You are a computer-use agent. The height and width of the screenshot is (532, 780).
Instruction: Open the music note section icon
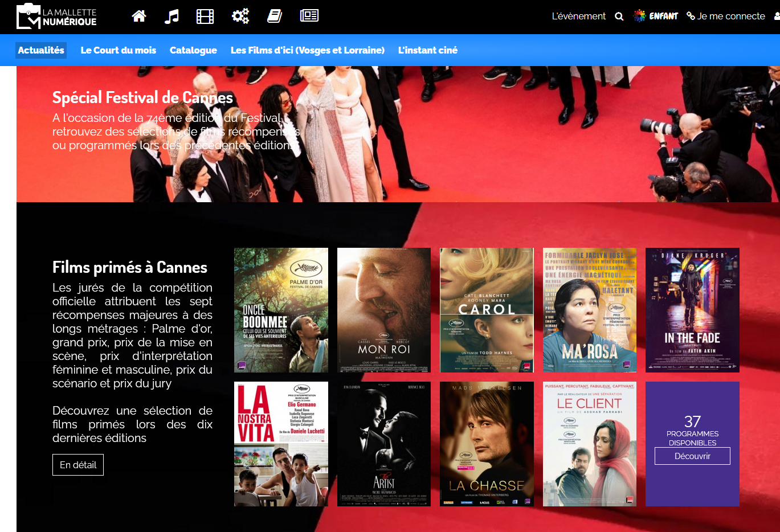coord(171,16)
